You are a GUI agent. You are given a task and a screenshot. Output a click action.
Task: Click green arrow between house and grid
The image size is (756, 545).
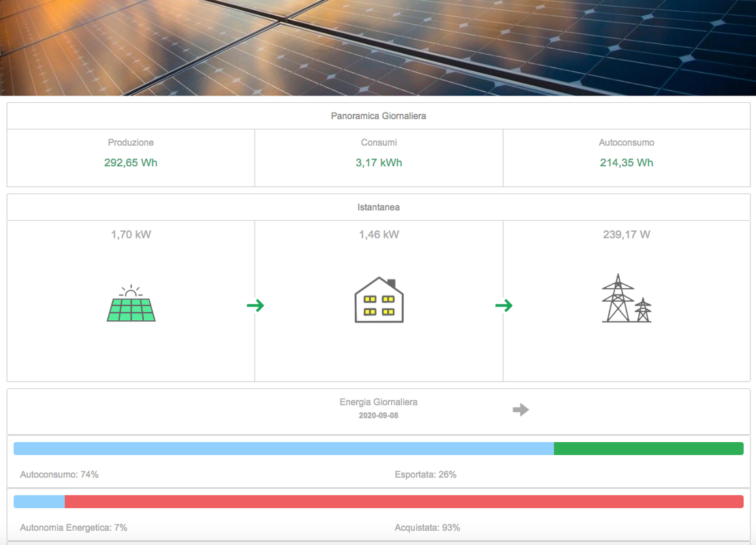pyautogui.click(x=504, y=305)
